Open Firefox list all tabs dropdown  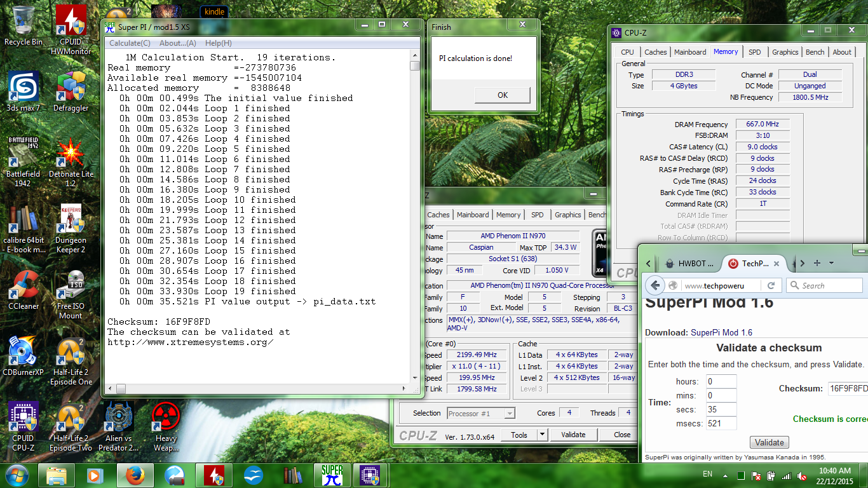[831, 263]
